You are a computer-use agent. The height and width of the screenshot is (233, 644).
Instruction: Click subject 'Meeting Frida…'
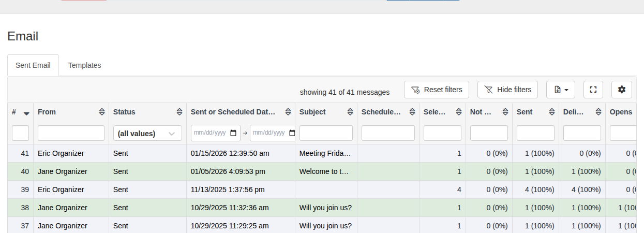325,153
